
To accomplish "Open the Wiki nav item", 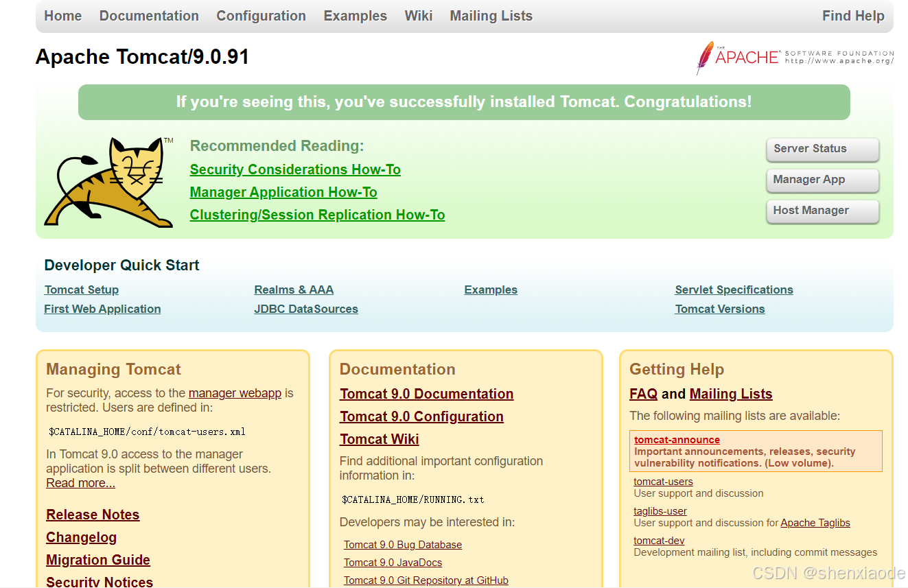I will [419, 16].
